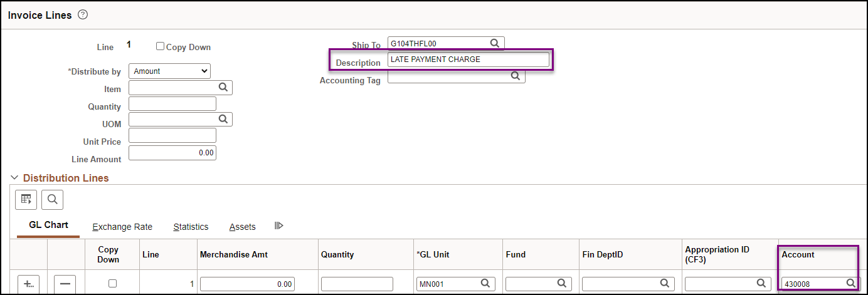Open the Accounting Tag lookup search

tap(515, 76)
